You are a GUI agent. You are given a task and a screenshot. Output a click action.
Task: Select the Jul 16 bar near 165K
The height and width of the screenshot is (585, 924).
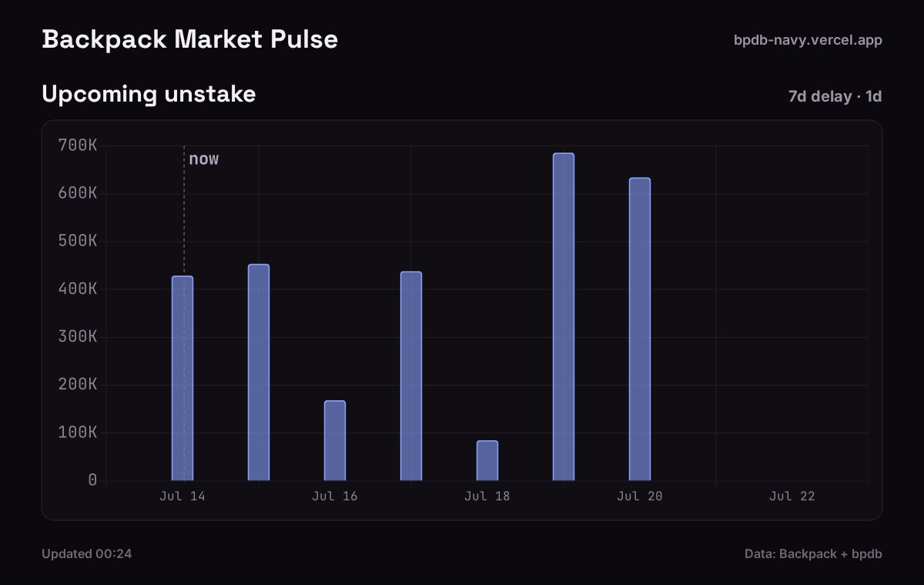pyautogui.click(x=335, y=440)
